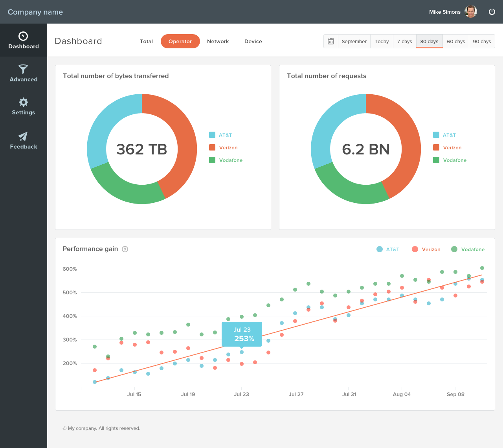Click Mike Simons' avatar photo
Screen dimensions: 503x448
(x=471, y=12)
